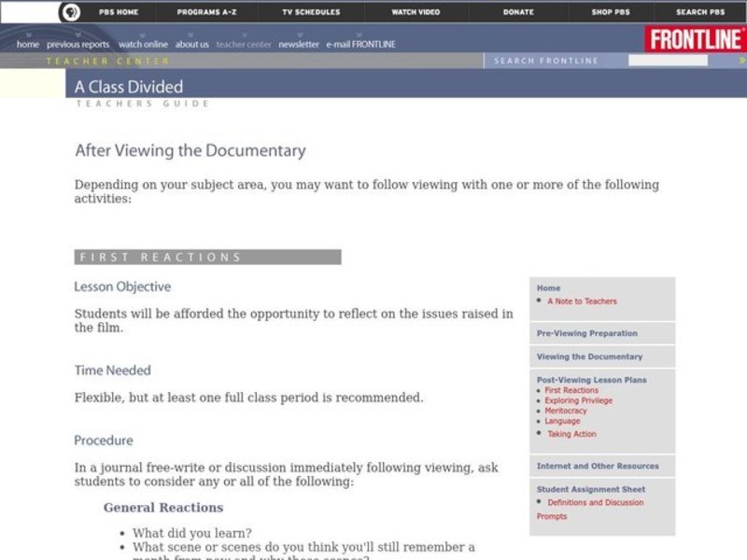Click the Search Frontline input field
747x560 pixels.
click(x=667, y=61)
